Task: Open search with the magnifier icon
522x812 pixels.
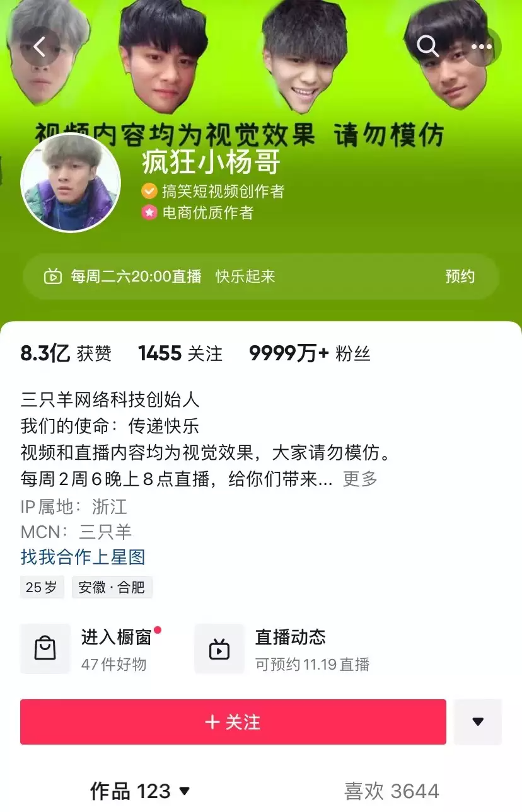Action: pos(427,47)
